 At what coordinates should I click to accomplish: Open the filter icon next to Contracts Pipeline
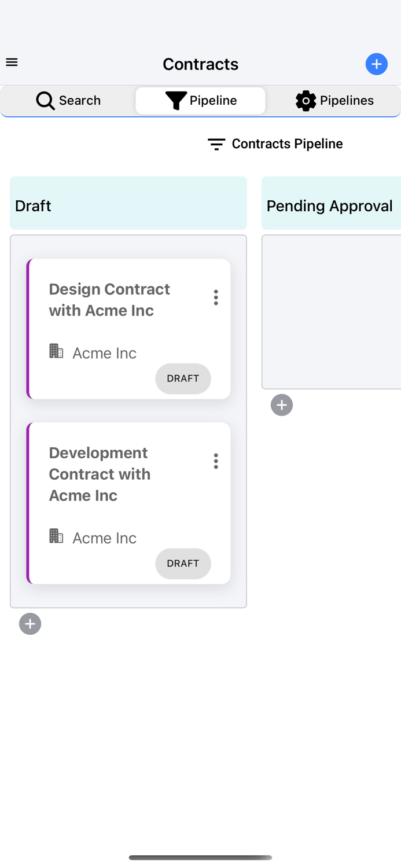pyautogui.click(x=216, y=144)
